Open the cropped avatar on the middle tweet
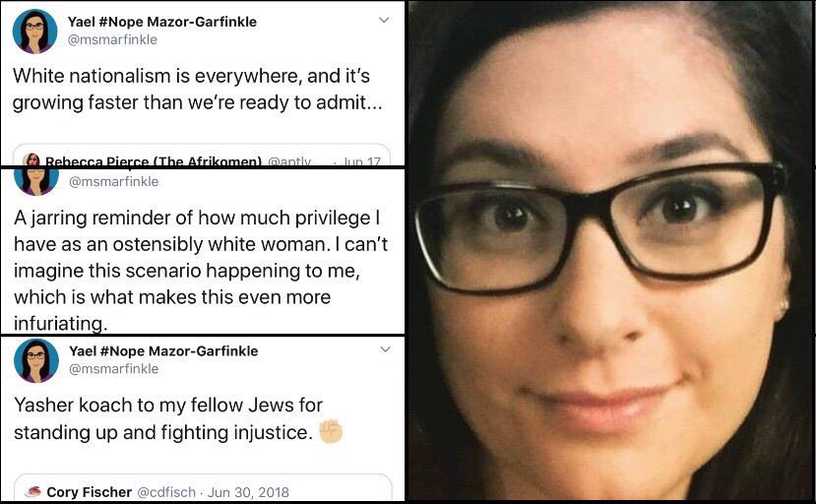Image resolution: width=816 pixels, height=504 pixels. coord(35,182)
